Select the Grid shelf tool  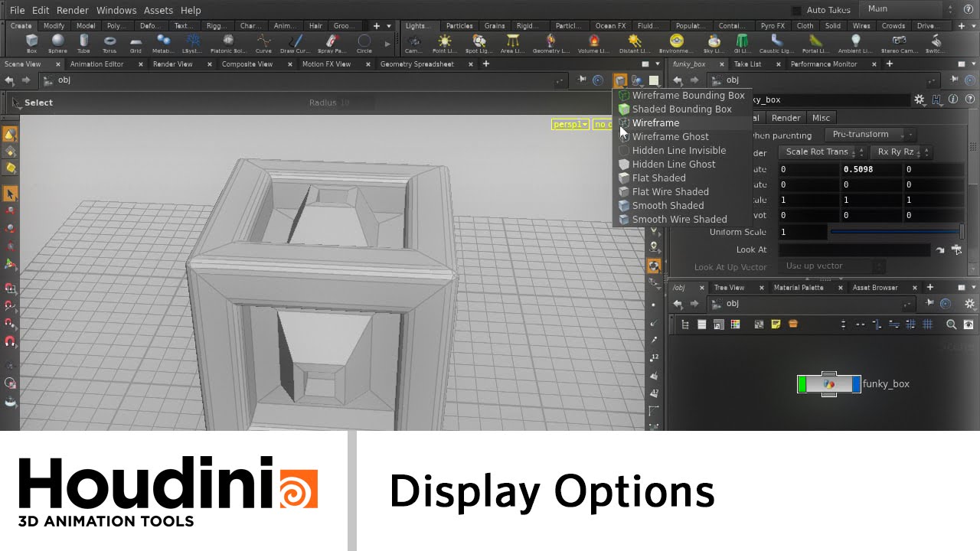pyautogui.click(x=136, y=44)
